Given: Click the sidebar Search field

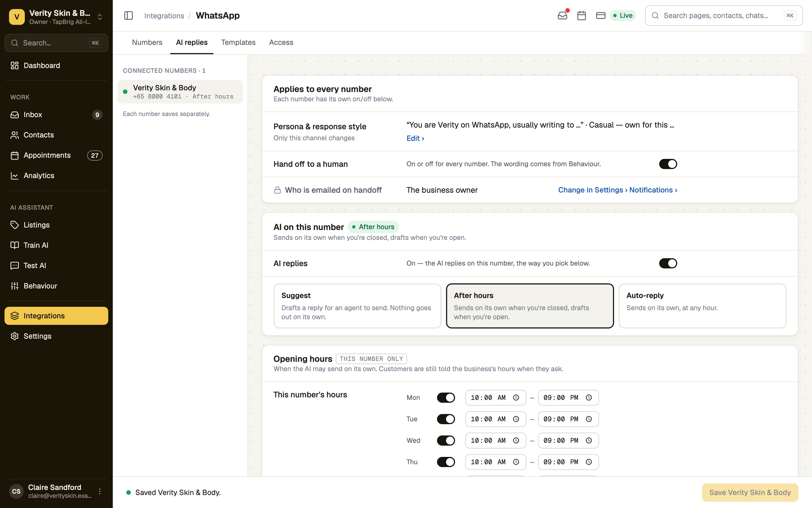Looking at the screenshot, I should pyautogui.click(x=56, y=43).
